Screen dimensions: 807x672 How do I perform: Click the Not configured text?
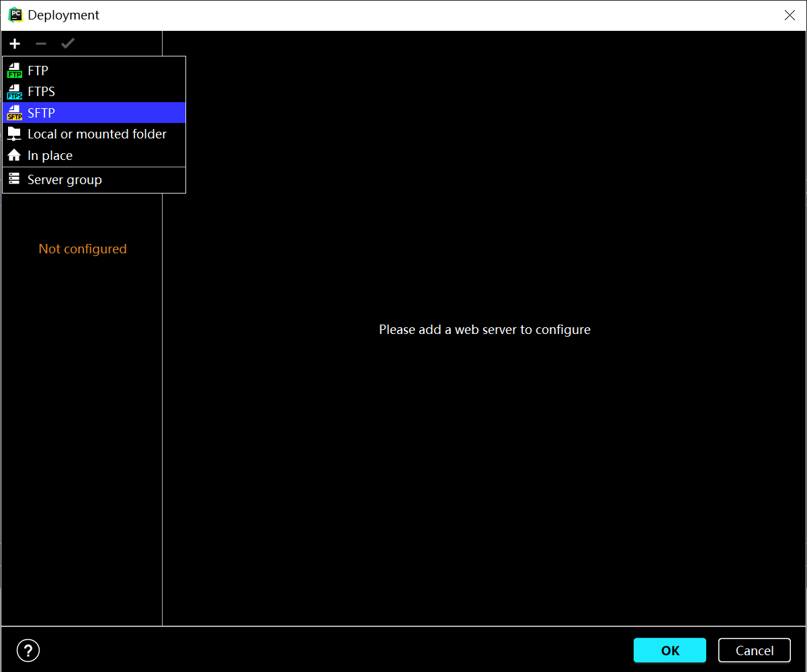(83, 249)
